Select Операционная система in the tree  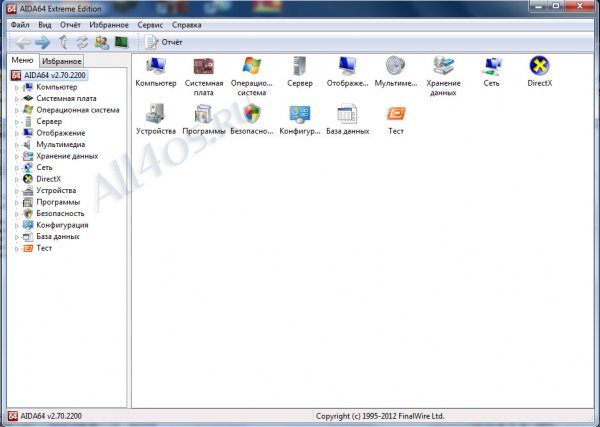point(78,110)
